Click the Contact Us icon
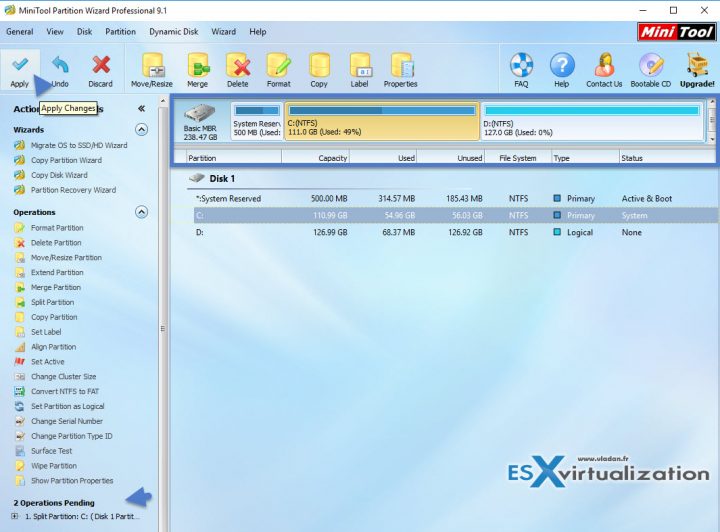720x532 pixels. pyautogui.click(x=604, y=65)
